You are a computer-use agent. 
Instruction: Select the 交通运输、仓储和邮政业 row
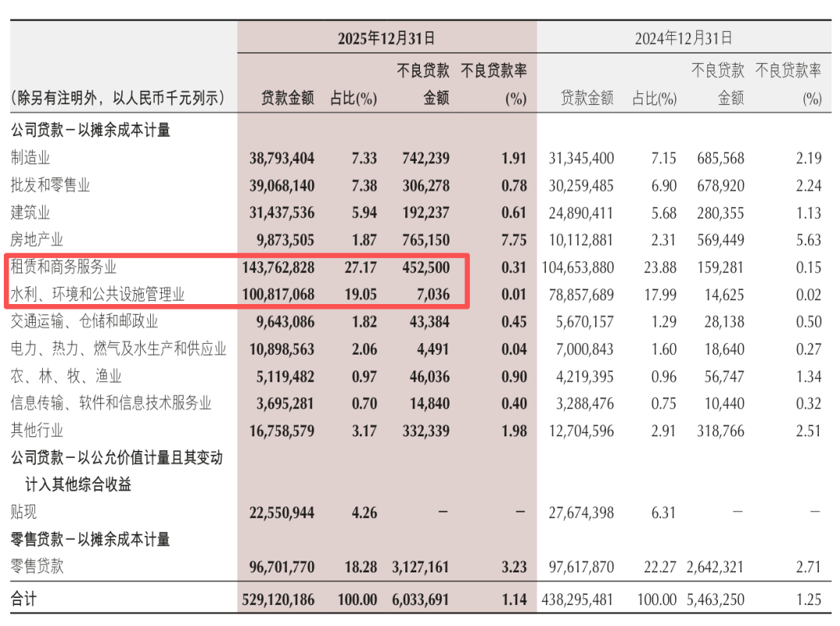click(x=81, y=321)
